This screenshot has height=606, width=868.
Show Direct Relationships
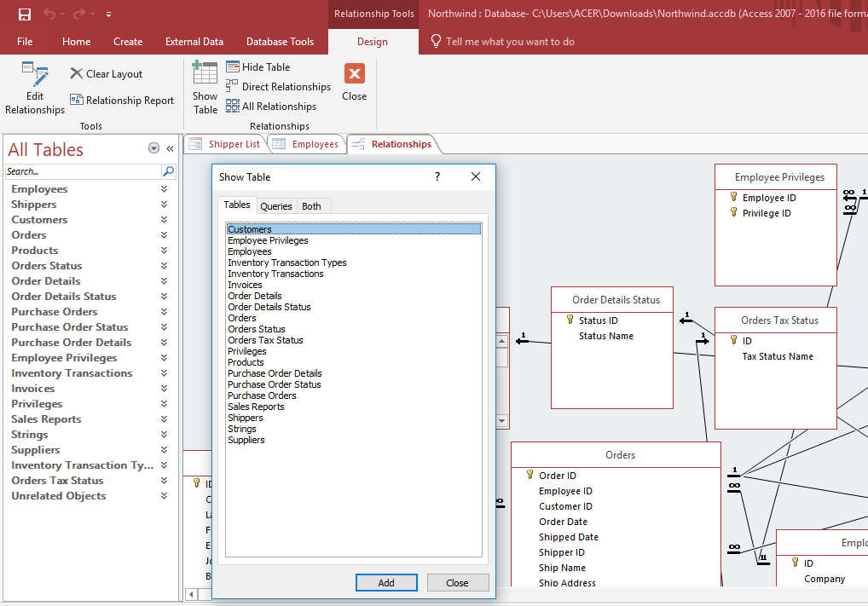tap(278, 87)
